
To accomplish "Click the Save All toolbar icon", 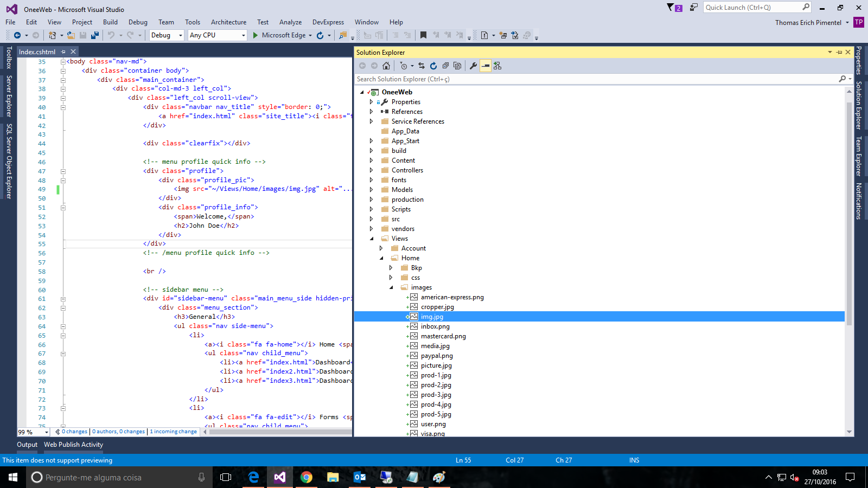I will pos(95,35).
